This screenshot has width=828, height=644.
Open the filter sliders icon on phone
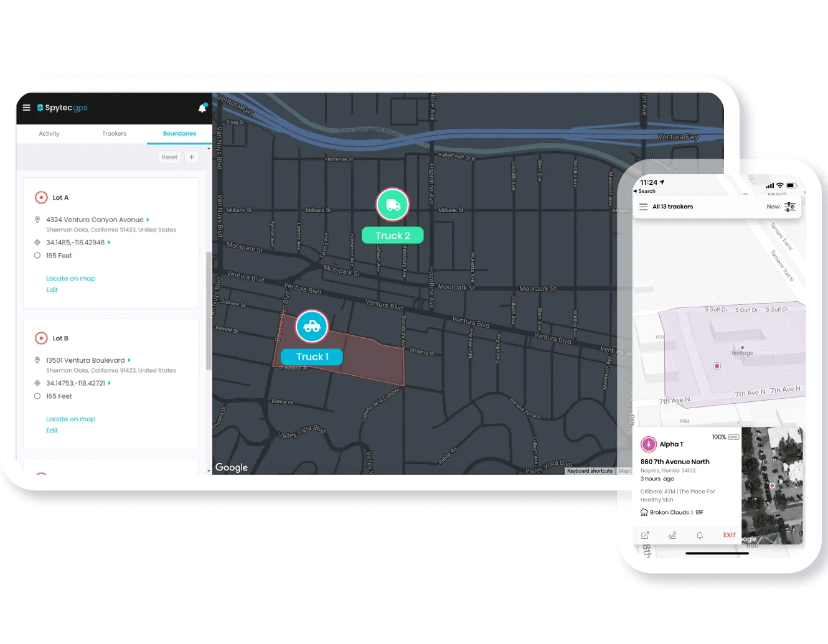coord(790,207)
